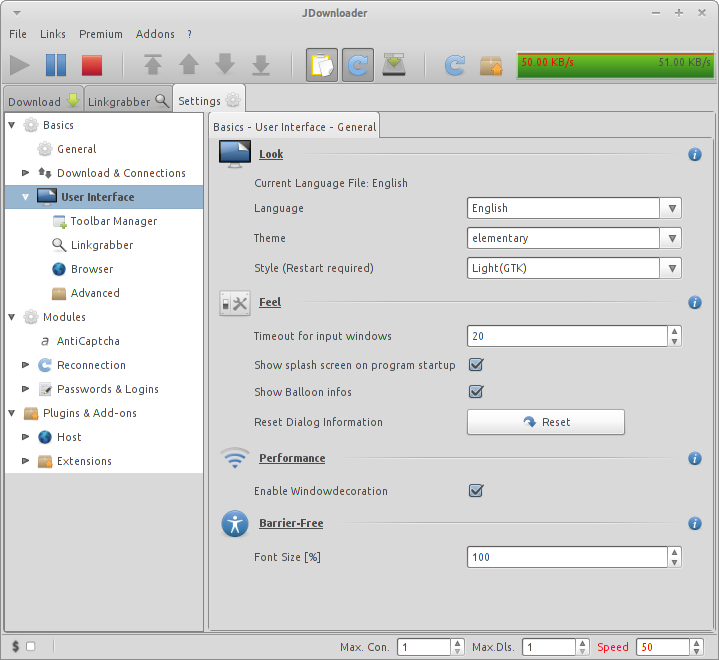Click the Speed limit field

(x=663, y=647)
